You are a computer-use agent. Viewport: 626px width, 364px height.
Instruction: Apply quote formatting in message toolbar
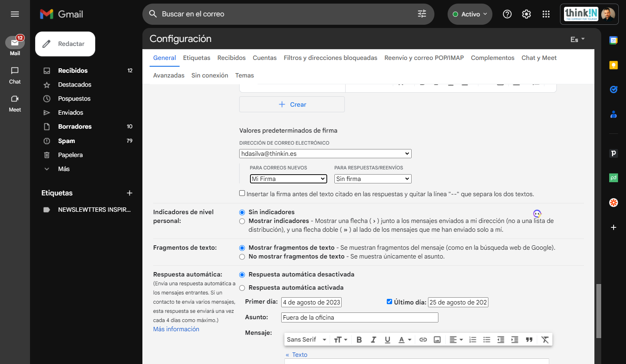(x=529, y=340)
